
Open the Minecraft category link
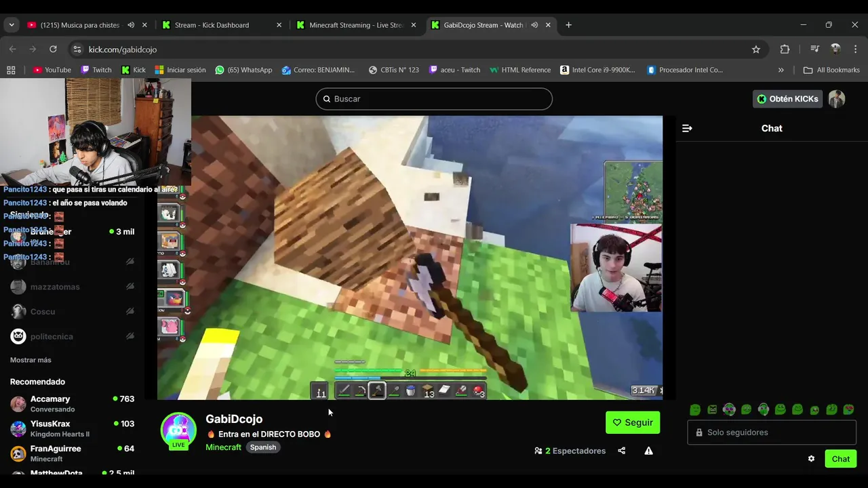tap(223, 447)
